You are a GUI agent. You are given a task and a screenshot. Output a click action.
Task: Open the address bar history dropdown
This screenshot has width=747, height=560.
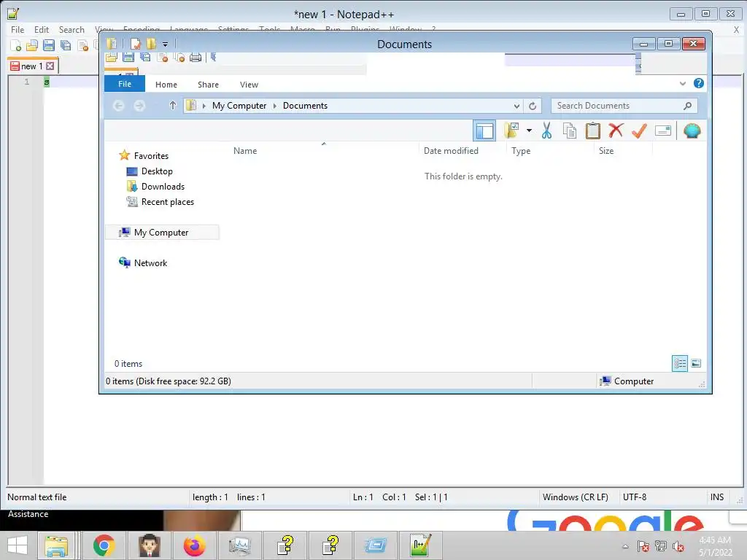coord(516,106)
